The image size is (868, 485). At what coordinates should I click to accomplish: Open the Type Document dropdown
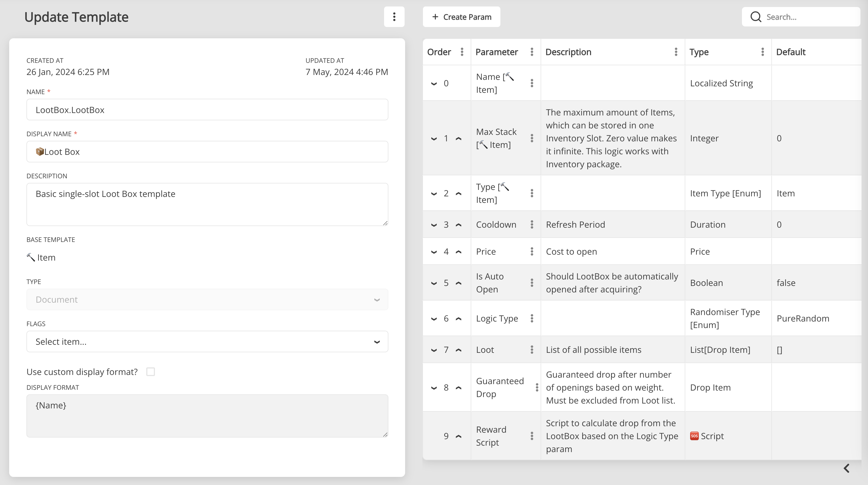[207, 299]
